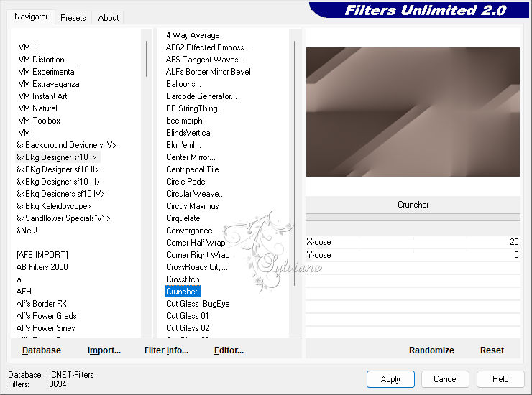Select category &<BKg Designer sf10 II>
The image size is (532, 395).
pyautogui.click(x=58, y=169)
